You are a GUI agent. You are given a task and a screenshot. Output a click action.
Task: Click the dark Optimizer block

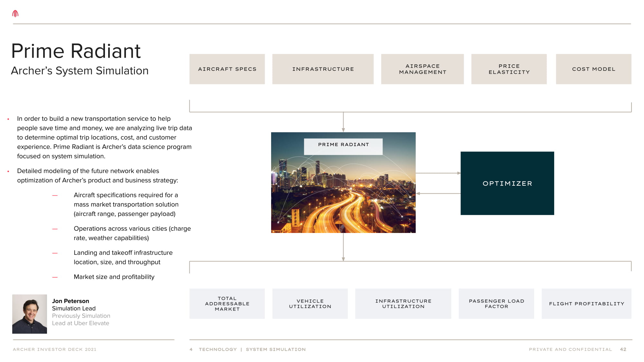[x=507, y=183]
